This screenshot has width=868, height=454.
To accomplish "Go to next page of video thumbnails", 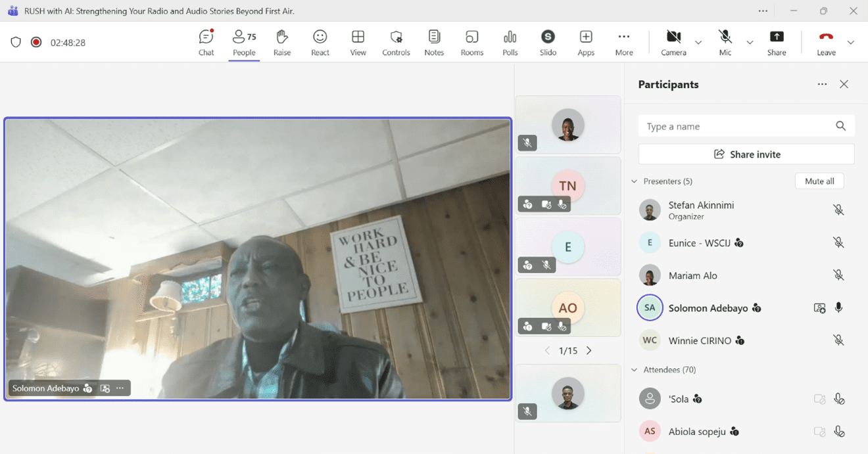I will [589, 351].
